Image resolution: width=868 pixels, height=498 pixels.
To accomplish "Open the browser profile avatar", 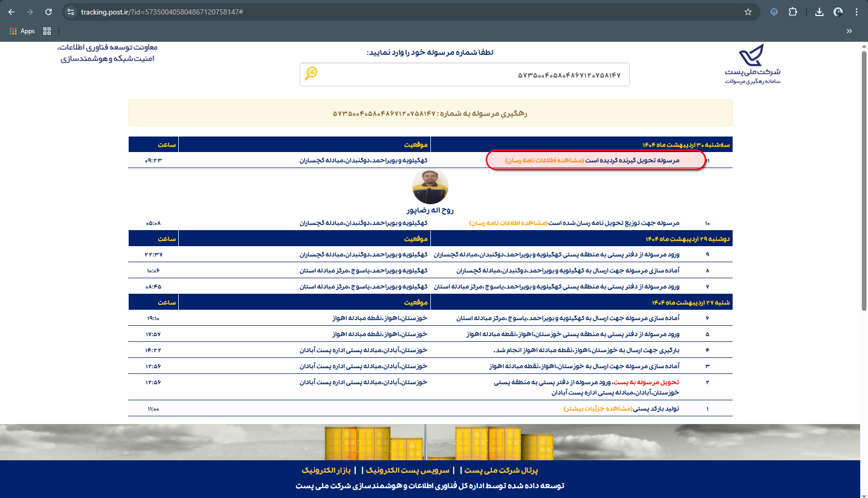I will [838, 12].
